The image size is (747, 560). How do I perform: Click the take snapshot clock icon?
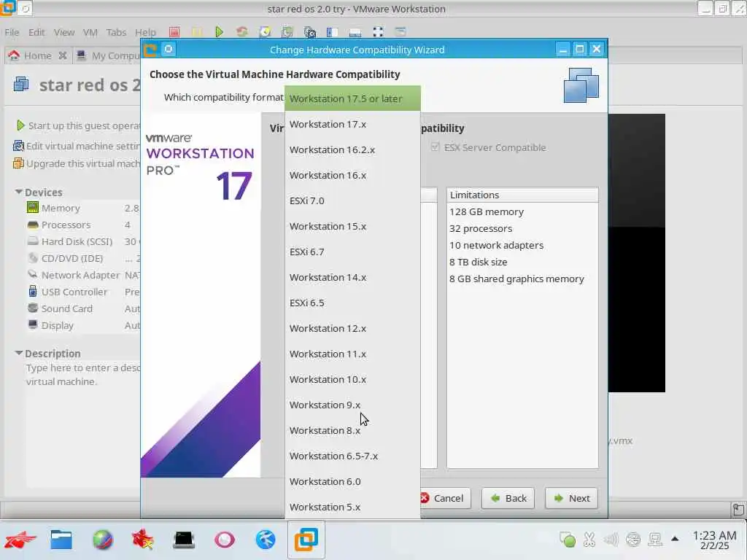pos(265,32)
